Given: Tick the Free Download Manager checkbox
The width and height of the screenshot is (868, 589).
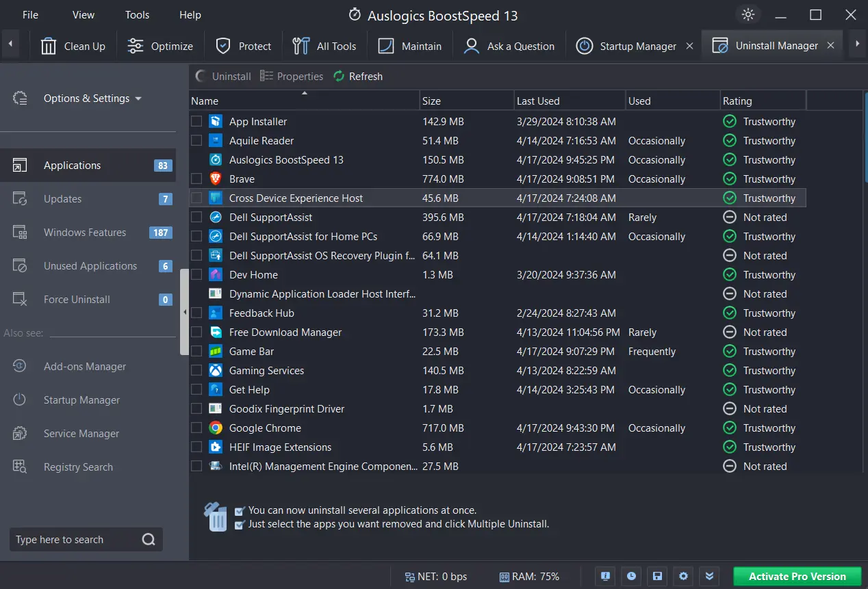Looking at the screenshot, I should pos(196,332).
